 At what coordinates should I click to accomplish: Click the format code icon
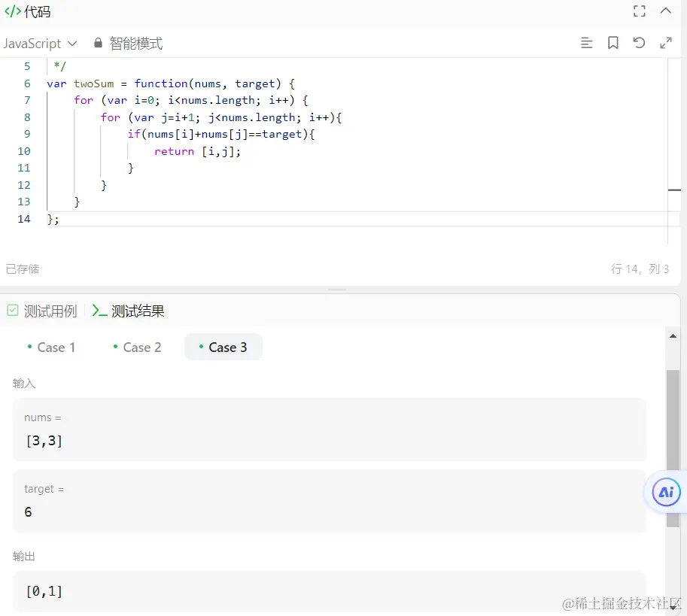(x=586, y=43)
